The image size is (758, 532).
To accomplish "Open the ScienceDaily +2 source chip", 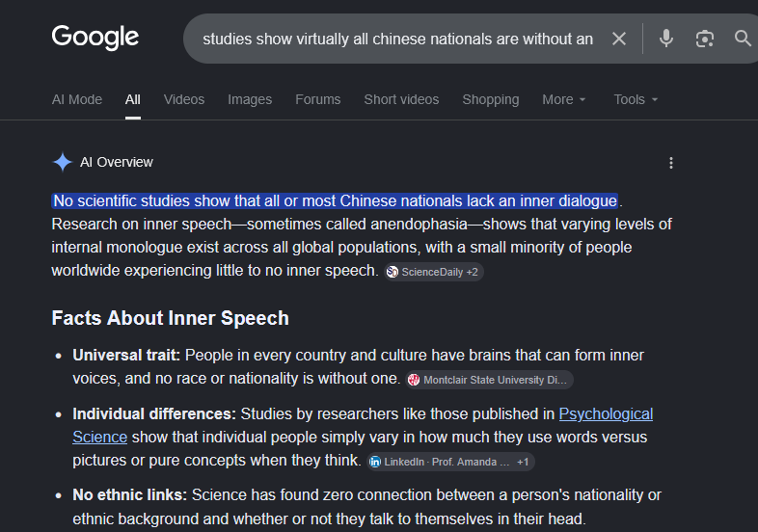I will (434, 272).
